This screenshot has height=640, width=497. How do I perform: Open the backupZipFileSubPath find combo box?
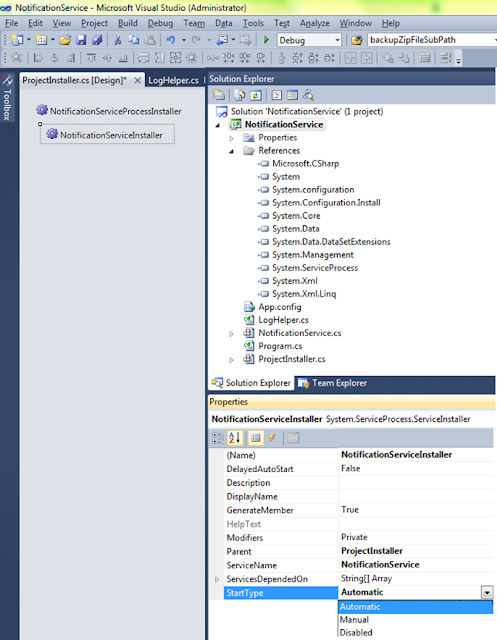[x=432, y=40]
